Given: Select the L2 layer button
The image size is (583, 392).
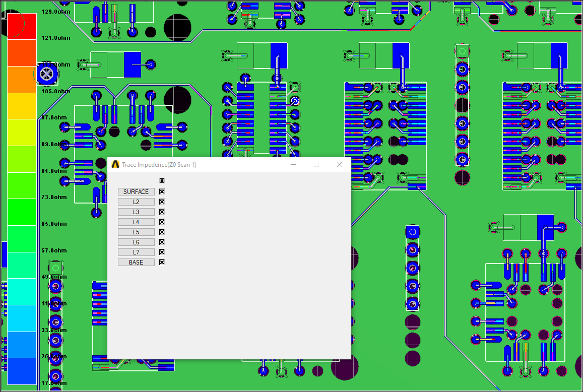Looking at the screenshot, I should pos(136,202).
